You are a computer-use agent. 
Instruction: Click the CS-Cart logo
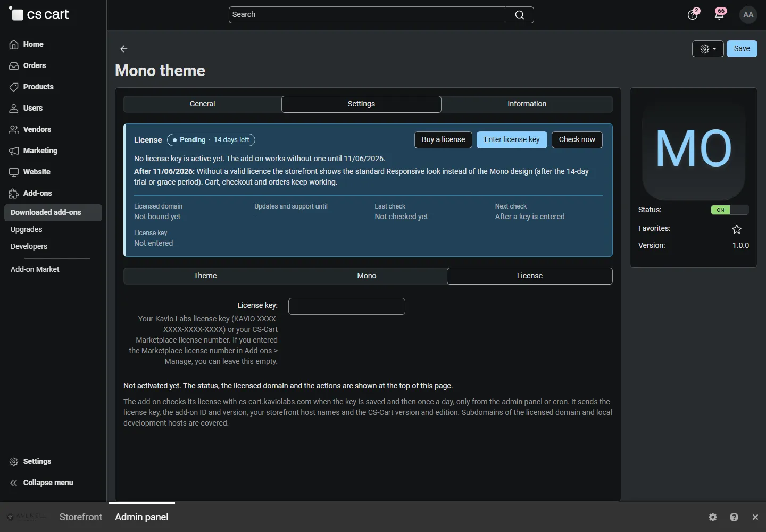tap(39, 14)
